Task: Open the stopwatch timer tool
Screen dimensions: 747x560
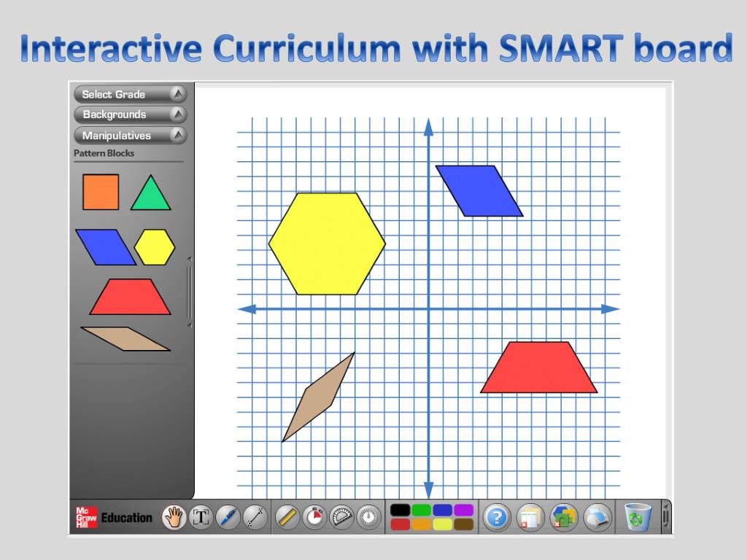Action: [x=314, y=517]
